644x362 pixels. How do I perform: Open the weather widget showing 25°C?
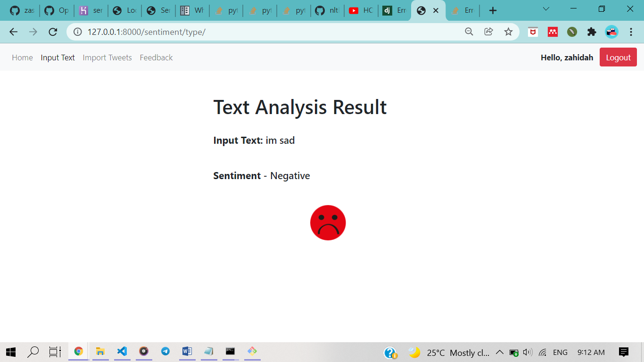pos(449,353)
